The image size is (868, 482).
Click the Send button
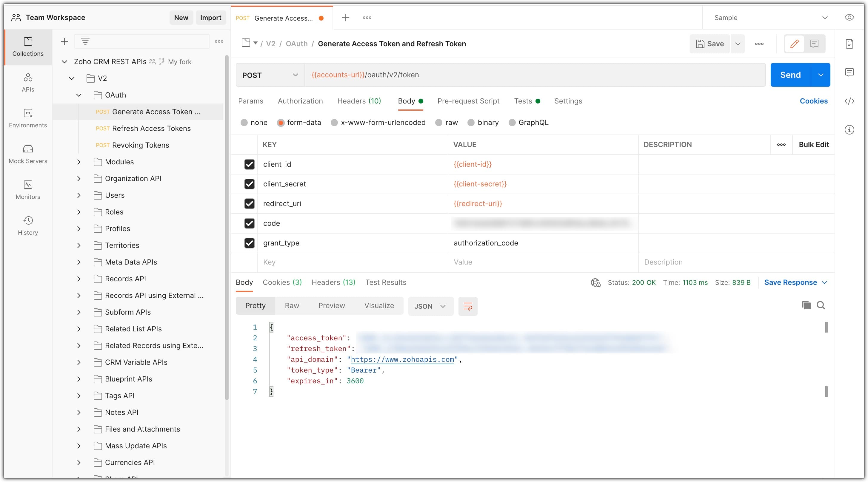point(790,75)
